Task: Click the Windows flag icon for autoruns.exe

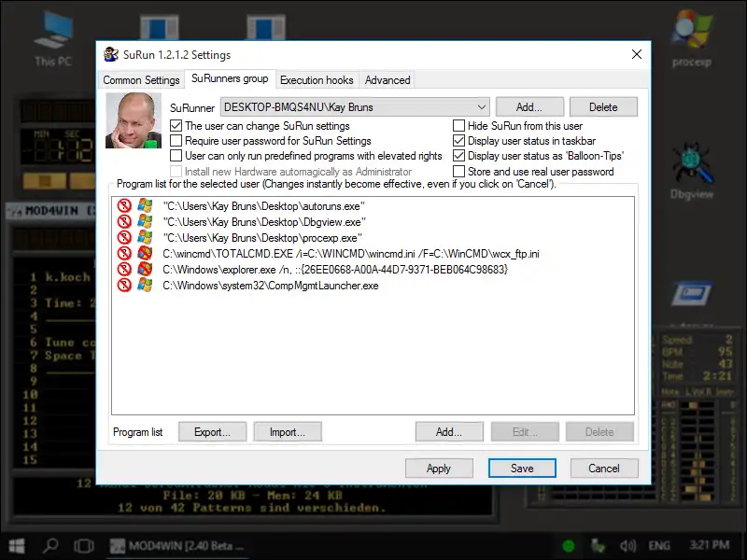Action: (145, 205)
